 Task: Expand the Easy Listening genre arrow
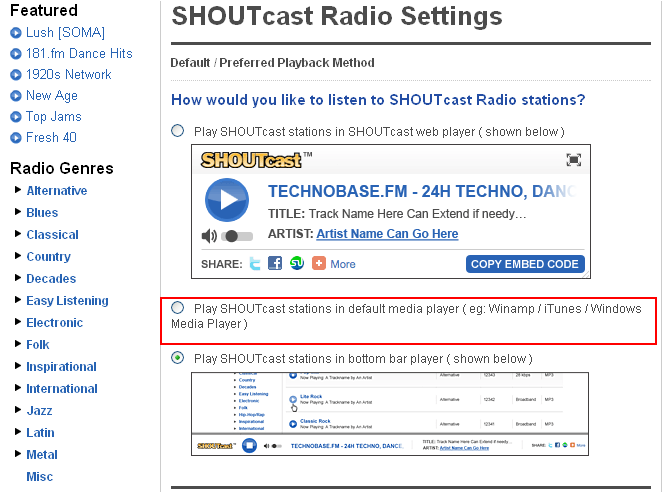18,300
